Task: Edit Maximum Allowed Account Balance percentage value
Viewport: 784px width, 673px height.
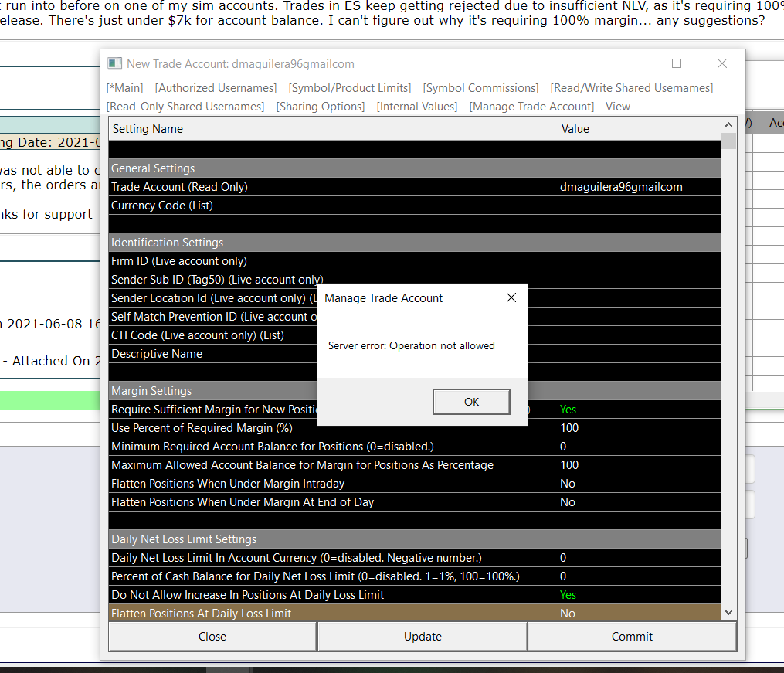Action: click(640, 465)
